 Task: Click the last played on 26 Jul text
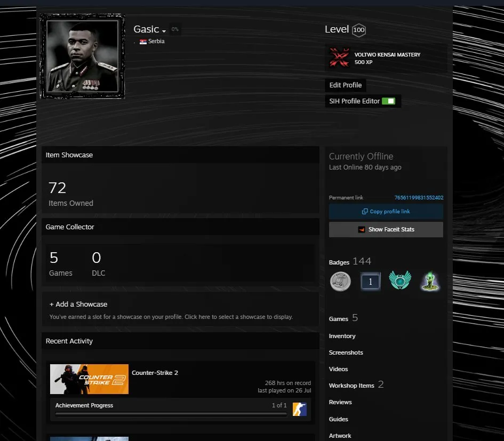point(284,390)
